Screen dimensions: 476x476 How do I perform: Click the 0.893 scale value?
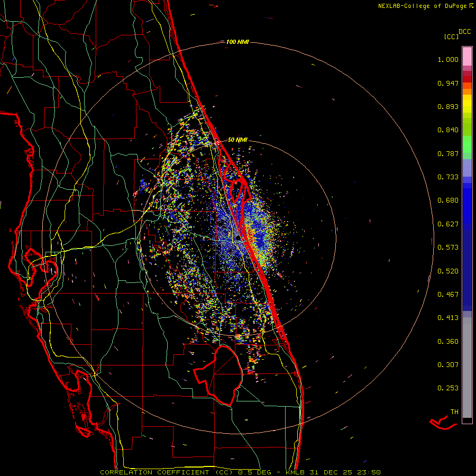[448, 106]
